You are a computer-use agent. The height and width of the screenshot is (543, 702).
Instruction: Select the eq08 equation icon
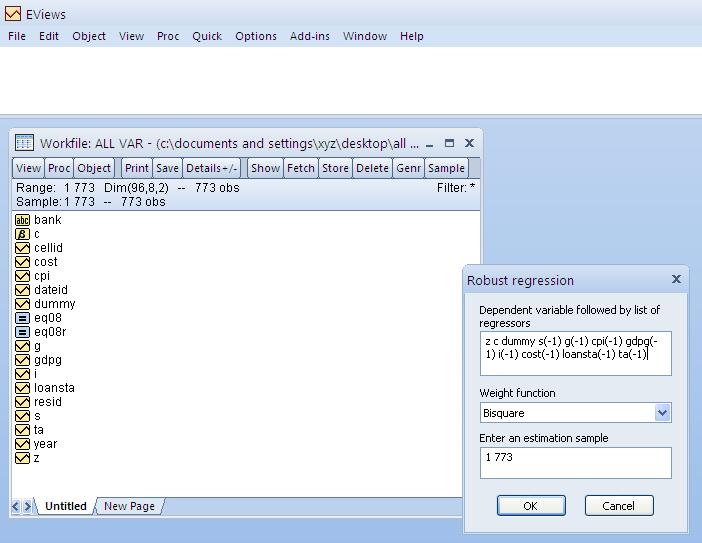(x=22, y=318)
